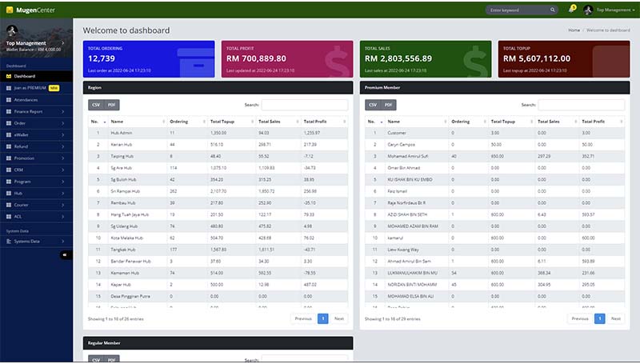Click the search magnifier icon in header
The image size is (640, 364).
[x=552, y=10]
